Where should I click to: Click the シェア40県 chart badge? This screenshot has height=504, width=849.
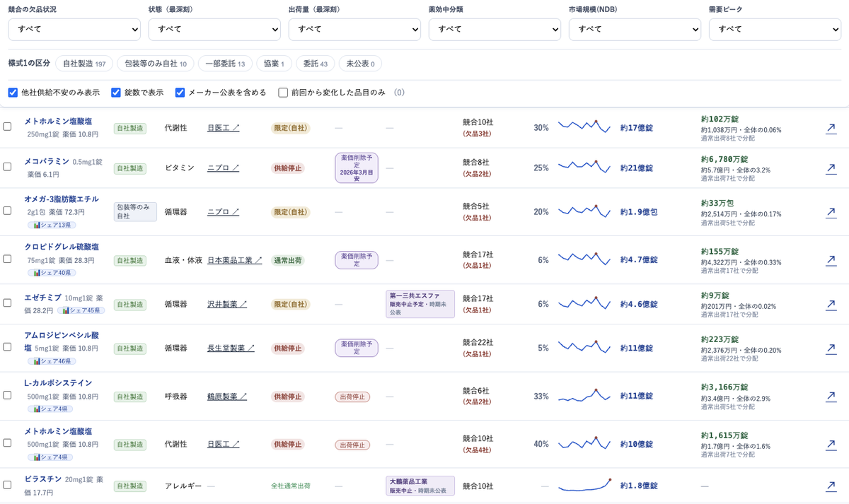point(52,273)
